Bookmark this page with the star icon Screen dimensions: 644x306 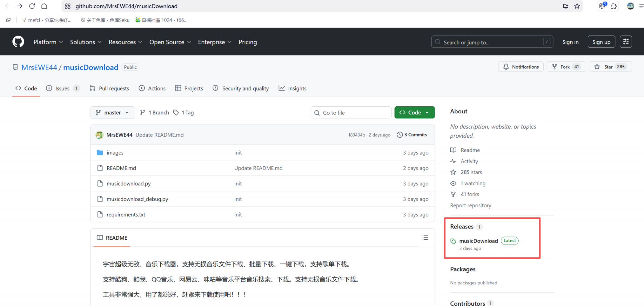click(577, 6)
